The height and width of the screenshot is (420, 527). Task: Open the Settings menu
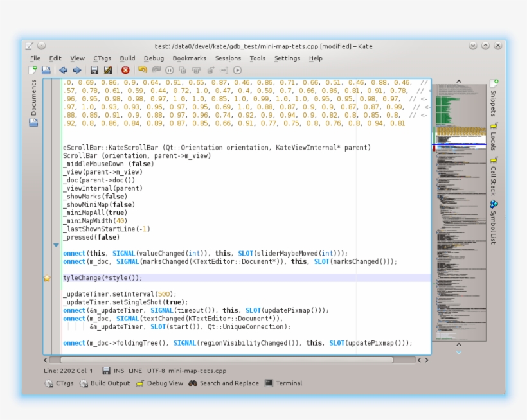click(x=287, y=58)
